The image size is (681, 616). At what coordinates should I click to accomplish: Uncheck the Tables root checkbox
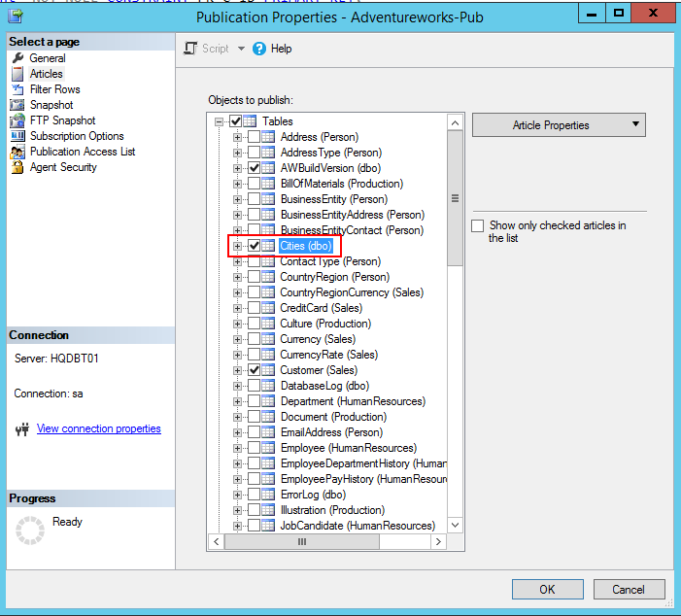coord(236,121)
